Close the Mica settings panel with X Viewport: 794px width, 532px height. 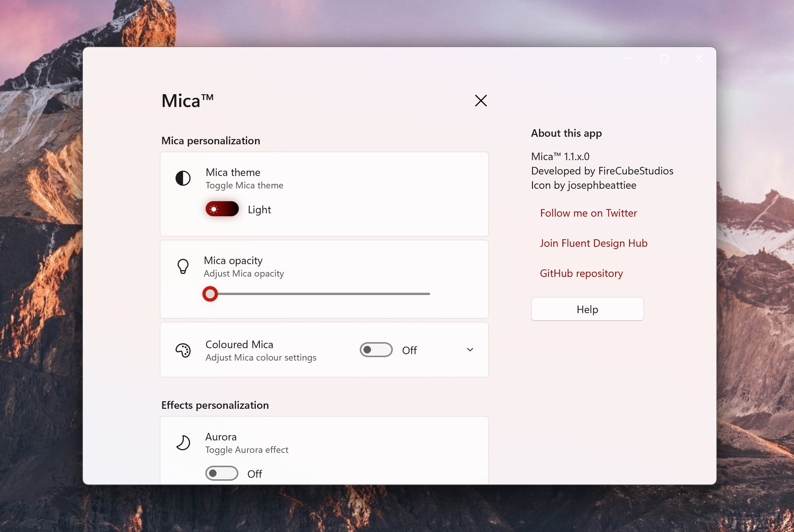(x=481, y=101)
